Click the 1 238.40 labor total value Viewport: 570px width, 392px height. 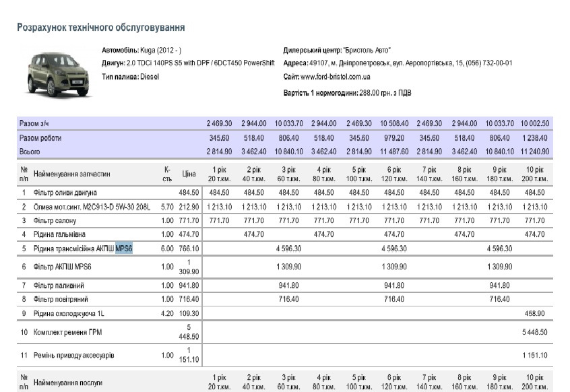tap(535, 138)
